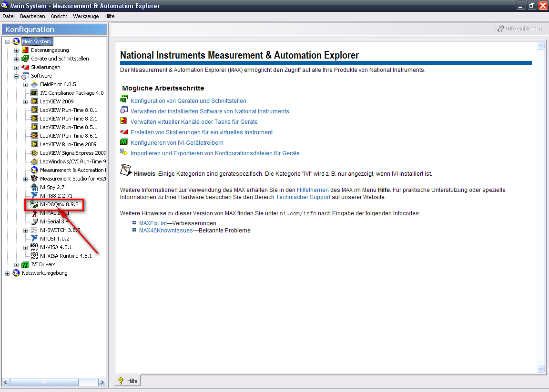Click the FieldPoint 6.0.5 icon
This screenshot has height=392, width=549.
coord(34,84)
